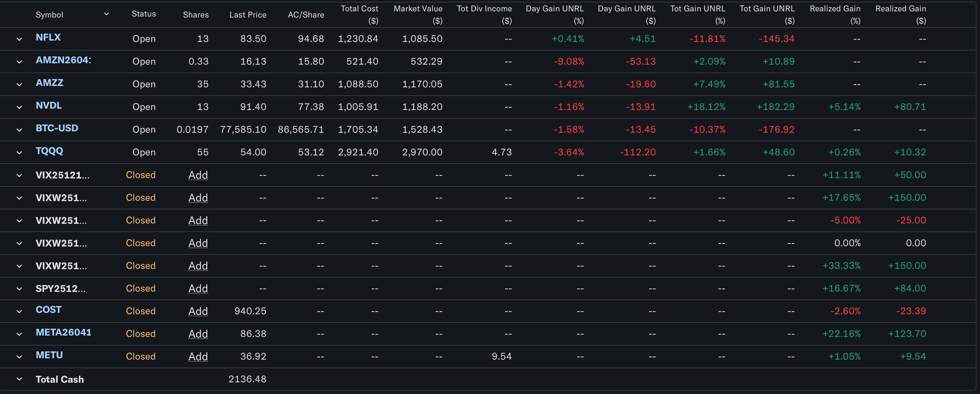Sort by Last Price column header
This screenshot has height=394, width=980.
248,15
